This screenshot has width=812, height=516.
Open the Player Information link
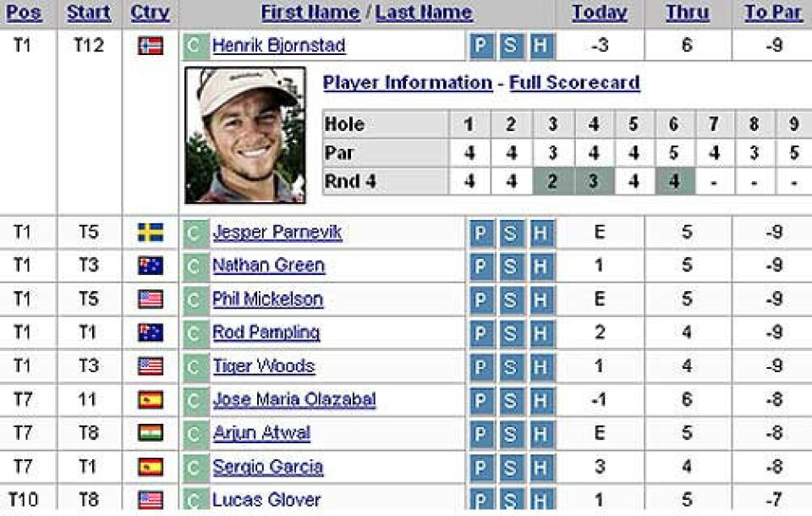point(408,83)
